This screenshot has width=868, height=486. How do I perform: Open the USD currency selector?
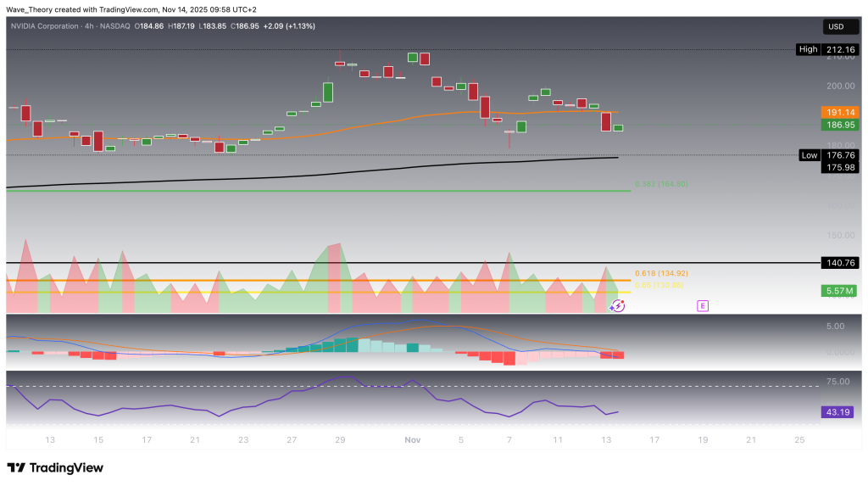pos(834,26)
